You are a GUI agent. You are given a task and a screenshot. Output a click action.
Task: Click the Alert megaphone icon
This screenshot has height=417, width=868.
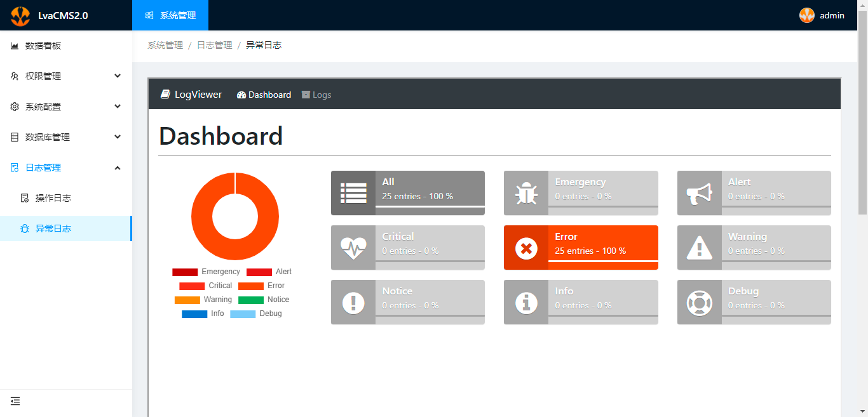click(699, 193)
